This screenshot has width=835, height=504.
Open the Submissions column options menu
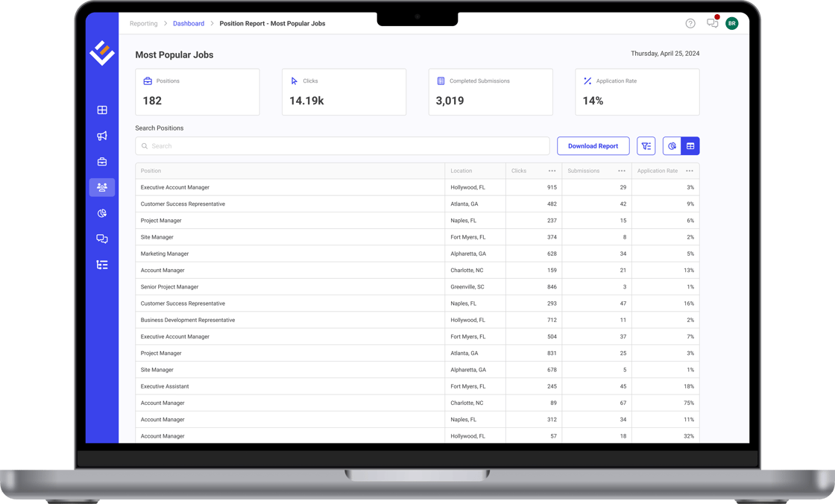pyautogui.click(x=622, y=171)
